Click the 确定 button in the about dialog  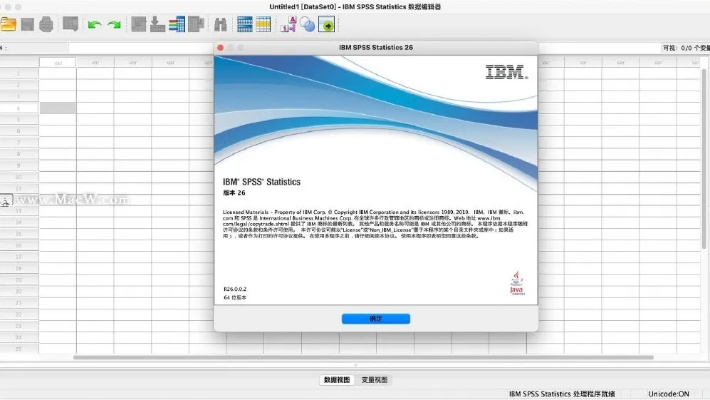coord(375,318)
